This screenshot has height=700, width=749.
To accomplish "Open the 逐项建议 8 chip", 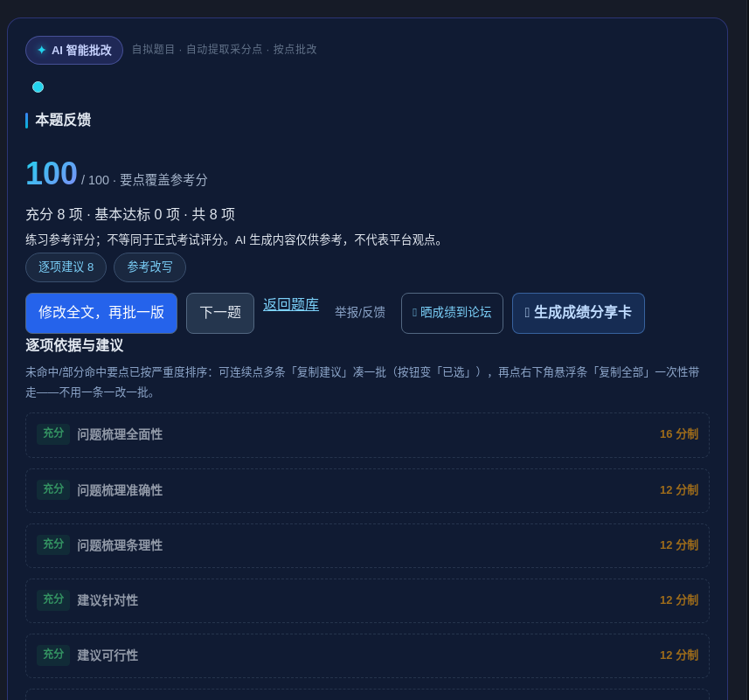I will [66, 267].
